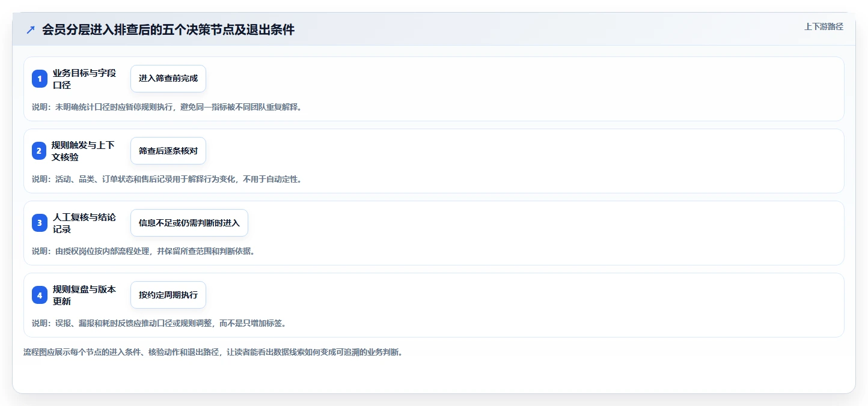Click the 按约定周期执行 button
The height and width of the screenshot is (406, 868).
point(168,295)
